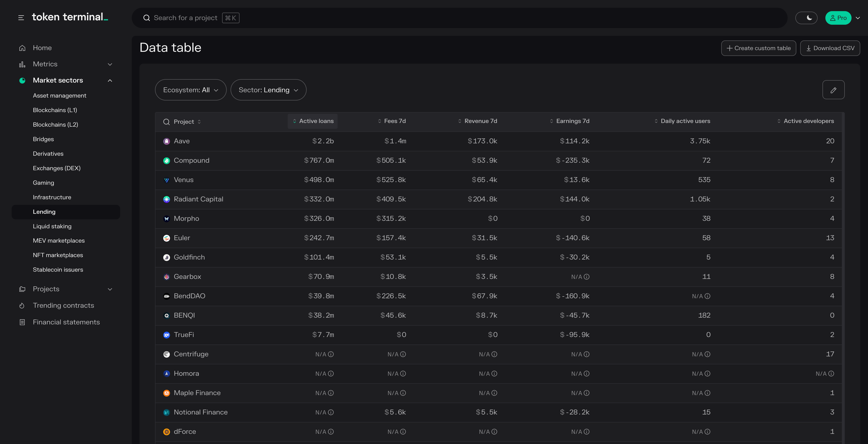
Task: Click the hamburger menu icon
Action: pyautogui.click(x=21, y=18)
